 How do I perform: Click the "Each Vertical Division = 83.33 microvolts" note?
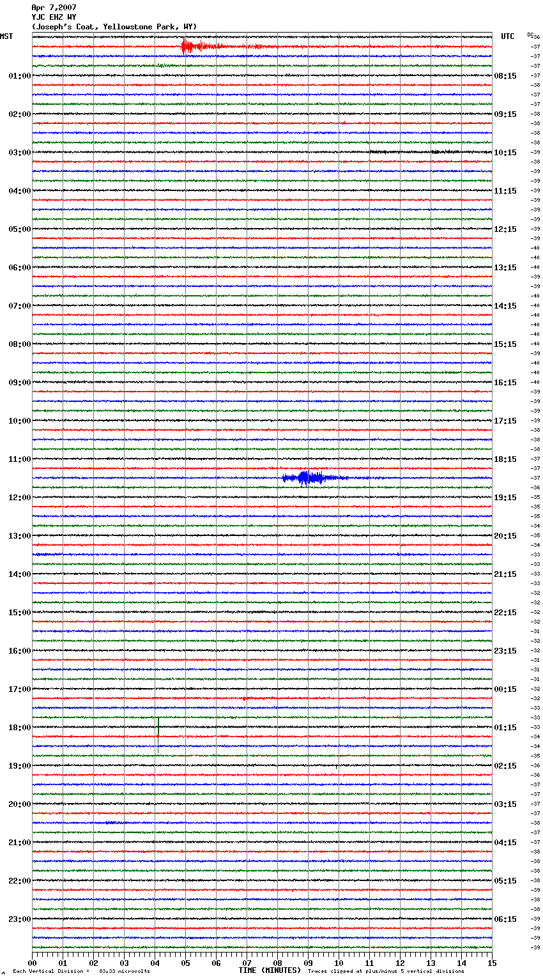[82, 972]
